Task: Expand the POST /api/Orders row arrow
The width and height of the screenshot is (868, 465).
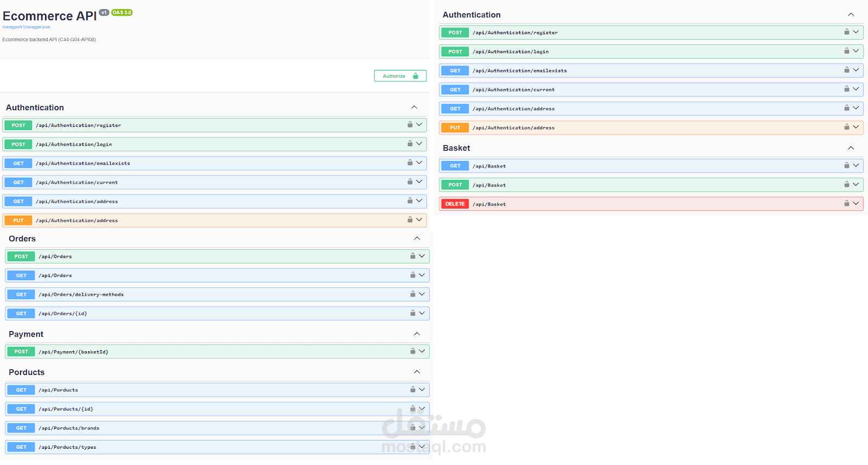Action: click(422, 256)
